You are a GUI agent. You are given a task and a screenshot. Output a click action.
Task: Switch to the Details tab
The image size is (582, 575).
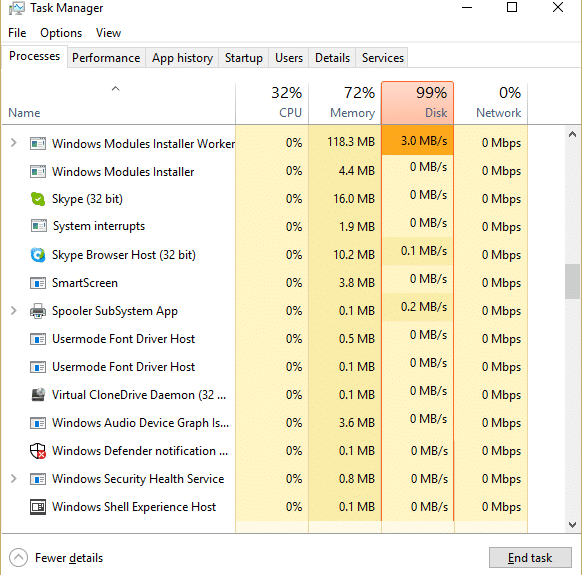(x=332, y=58)
